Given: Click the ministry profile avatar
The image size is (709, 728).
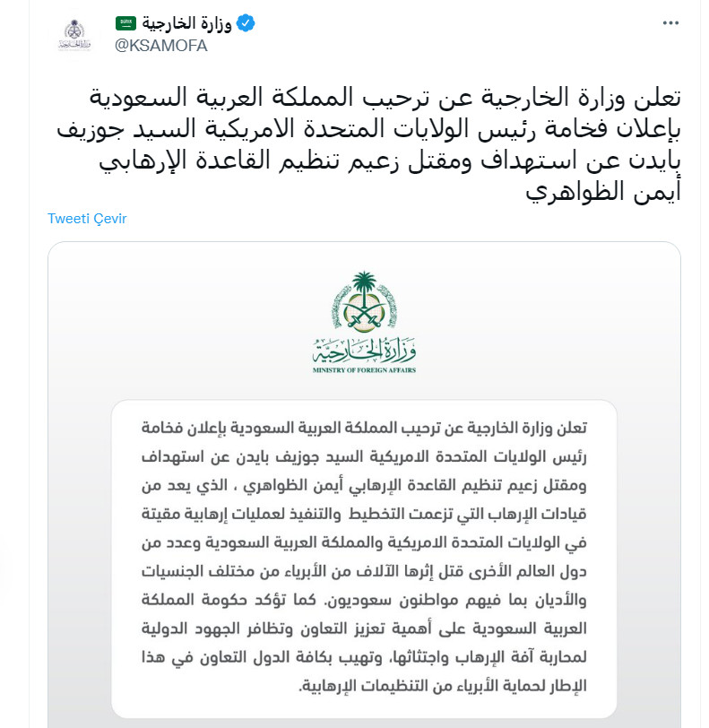Looking at the screenshot, I should coord(74,34).
